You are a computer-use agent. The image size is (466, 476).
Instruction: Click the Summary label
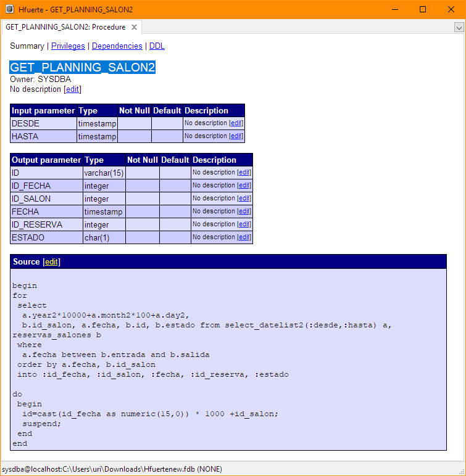[27, 46]
